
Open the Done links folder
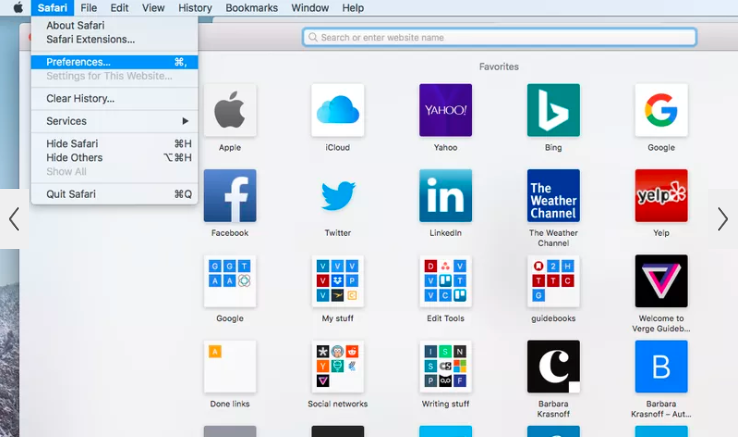point(230,366)
